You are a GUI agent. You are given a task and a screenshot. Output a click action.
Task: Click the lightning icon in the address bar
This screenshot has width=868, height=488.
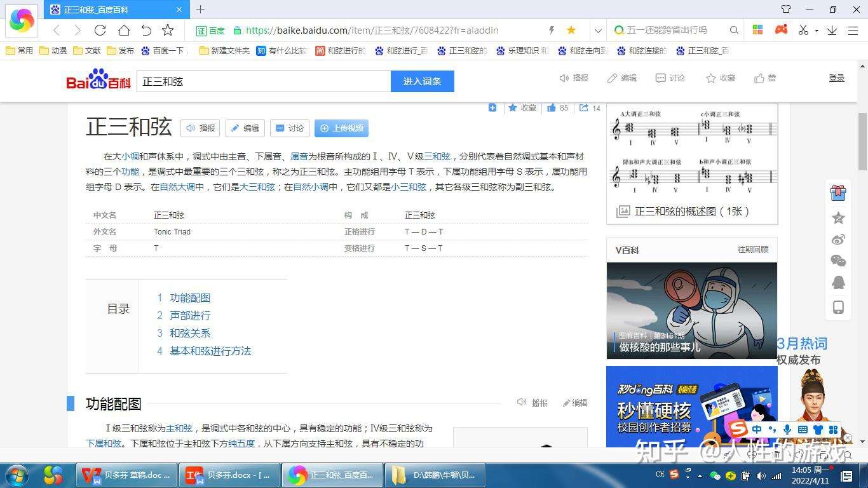point(552,30)
